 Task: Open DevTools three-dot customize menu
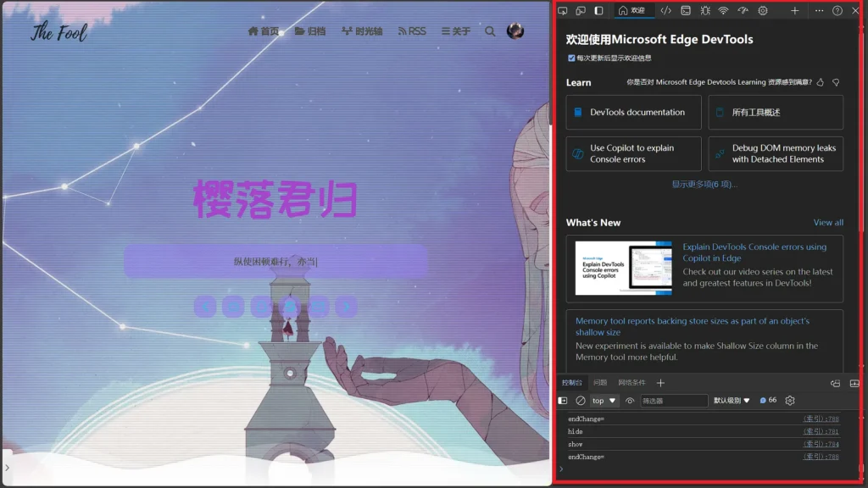pyautogui.click(x=820, y=10)
